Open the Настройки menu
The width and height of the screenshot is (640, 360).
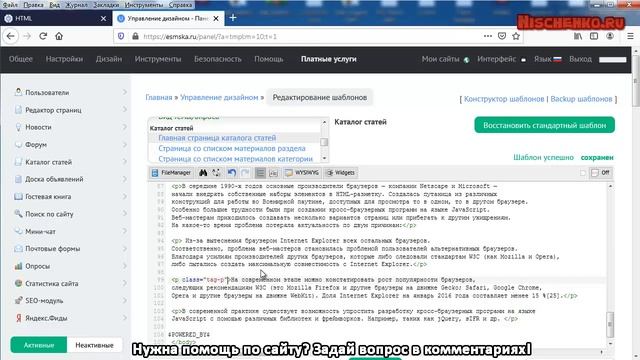[x=64, y=59]
